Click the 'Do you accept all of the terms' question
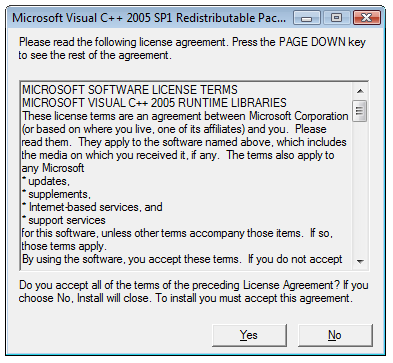Viewport: 393px width, 363px height. click(x=194, y=292)
